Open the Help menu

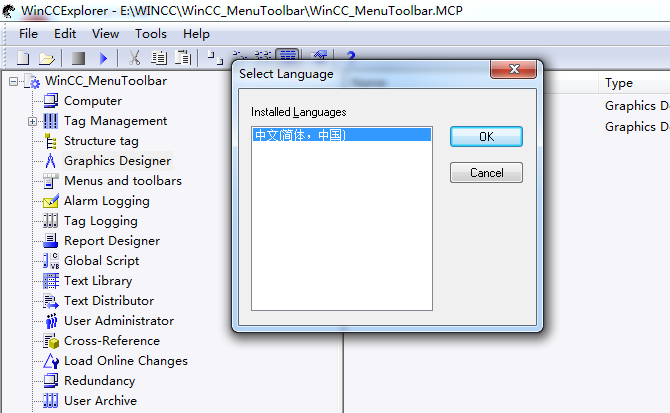coord(196,34)
